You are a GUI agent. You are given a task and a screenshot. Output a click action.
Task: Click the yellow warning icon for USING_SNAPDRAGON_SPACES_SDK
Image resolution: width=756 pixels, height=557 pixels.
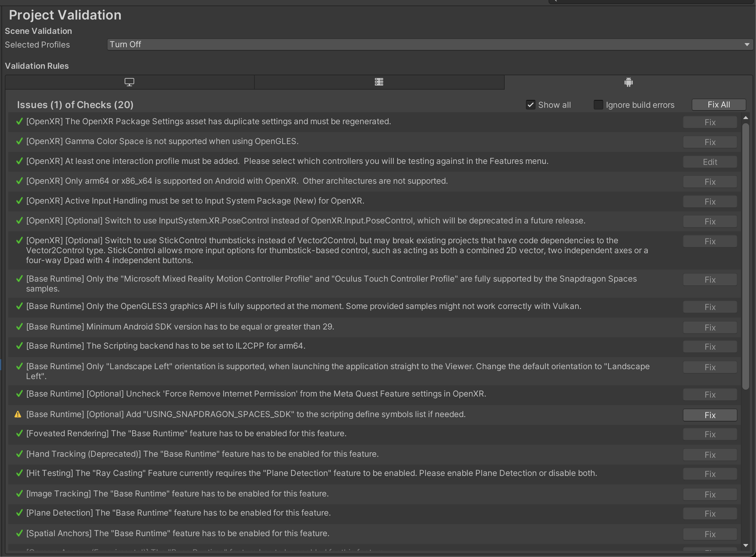coord(18,415)
